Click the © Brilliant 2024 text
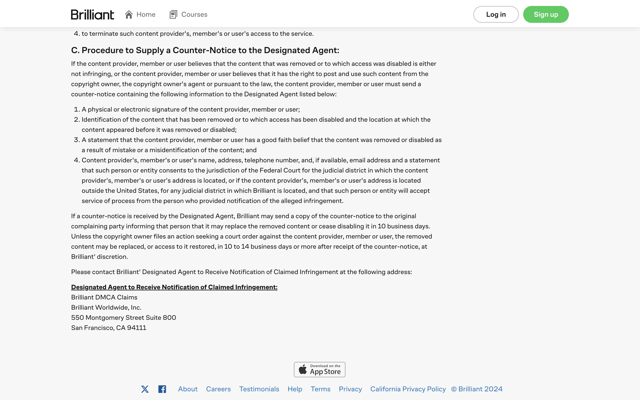 coord(477,389)
